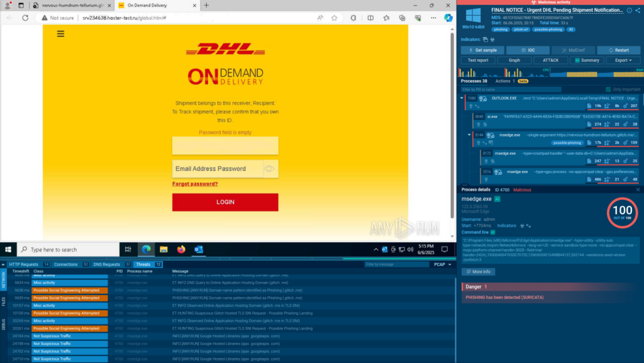This screenshot has width=644, height=363.
Task: Open Firefox from the taskbar
Action: click(181, 250)
